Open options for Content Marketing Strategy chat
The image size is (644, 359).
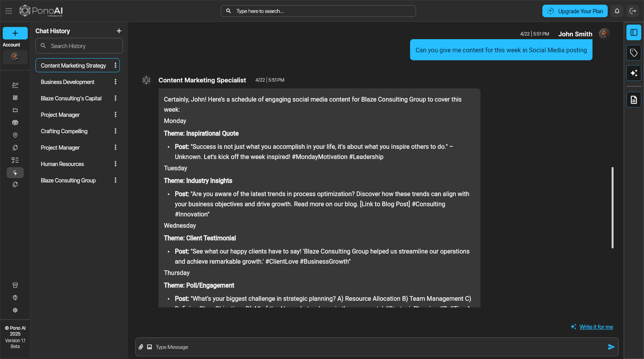click(x=116, y=65)
